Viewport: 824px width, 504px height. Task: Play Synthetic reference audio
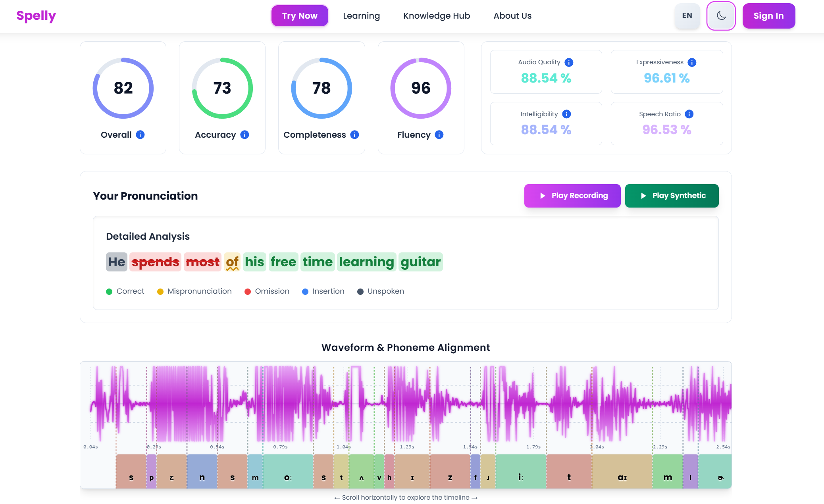[x=672, y=196]
